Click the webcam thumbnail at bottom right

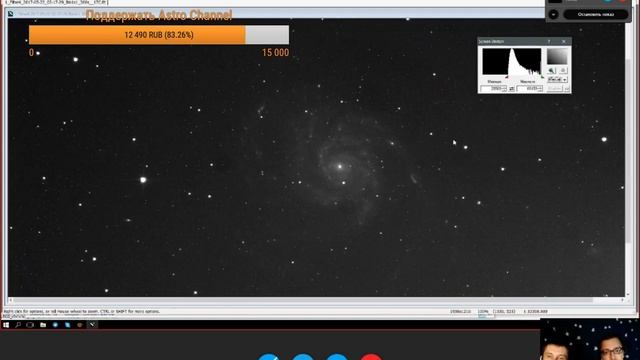[x=590, y=339]
